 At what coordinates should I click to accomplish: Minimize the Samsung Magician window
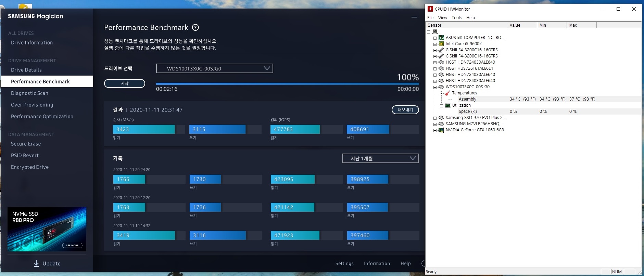point(414,17)
